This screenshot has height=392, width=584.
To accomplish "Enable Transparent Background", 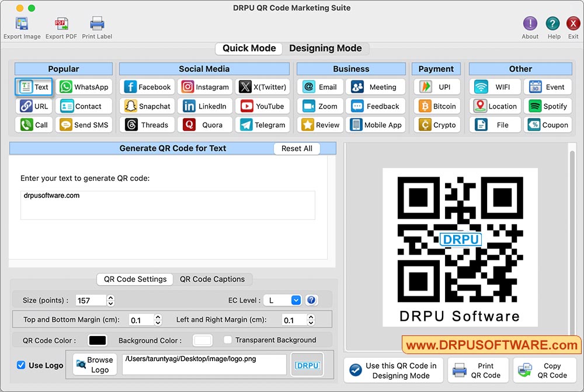I will [228, 340].
